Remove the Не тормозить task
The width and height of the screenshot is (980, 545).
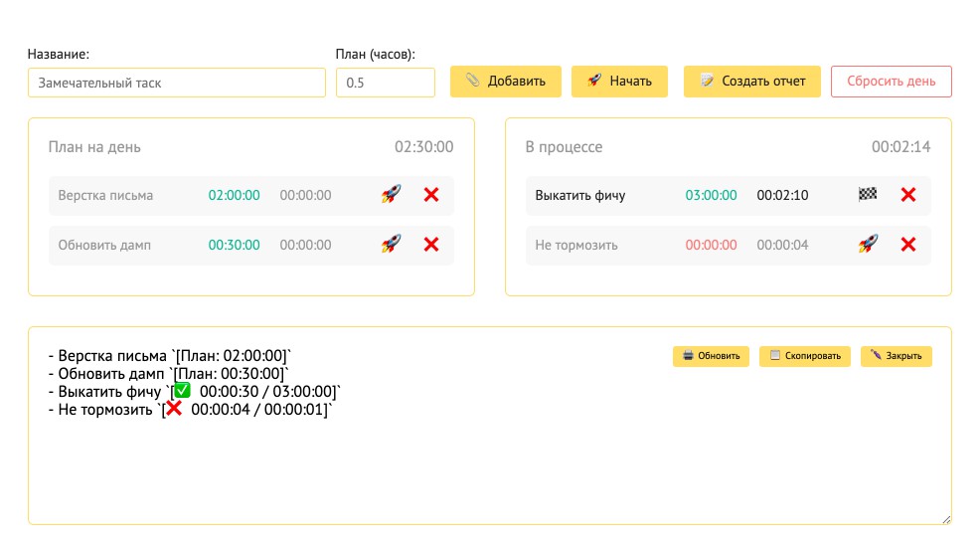(908, 244)
